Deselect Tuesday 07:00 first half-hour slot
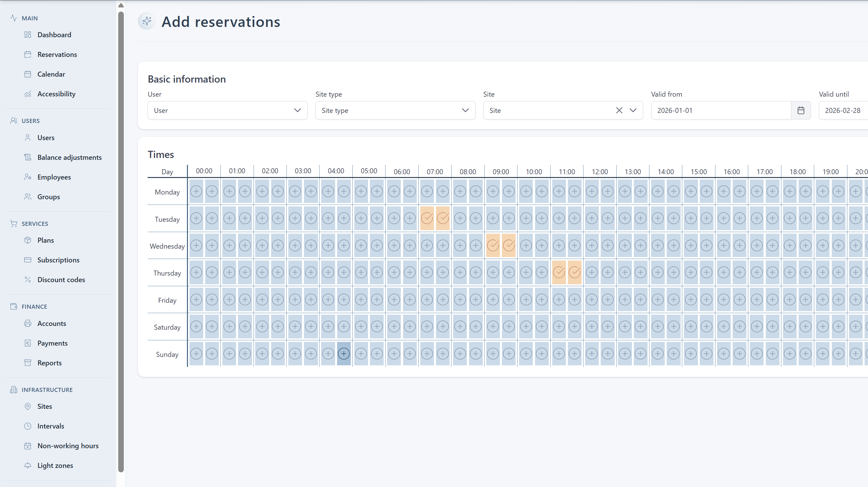This screenshot has width=868, height=487. [427, 218]
